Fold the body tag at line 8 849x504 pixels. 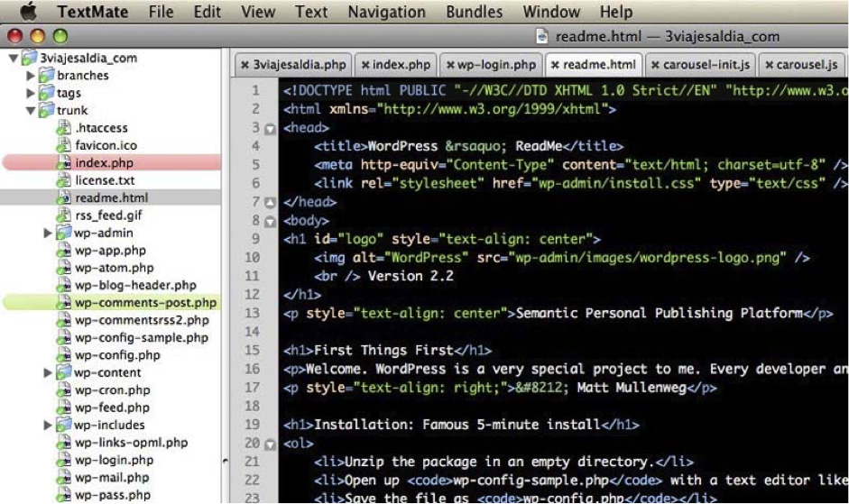[x=270, y=222]
